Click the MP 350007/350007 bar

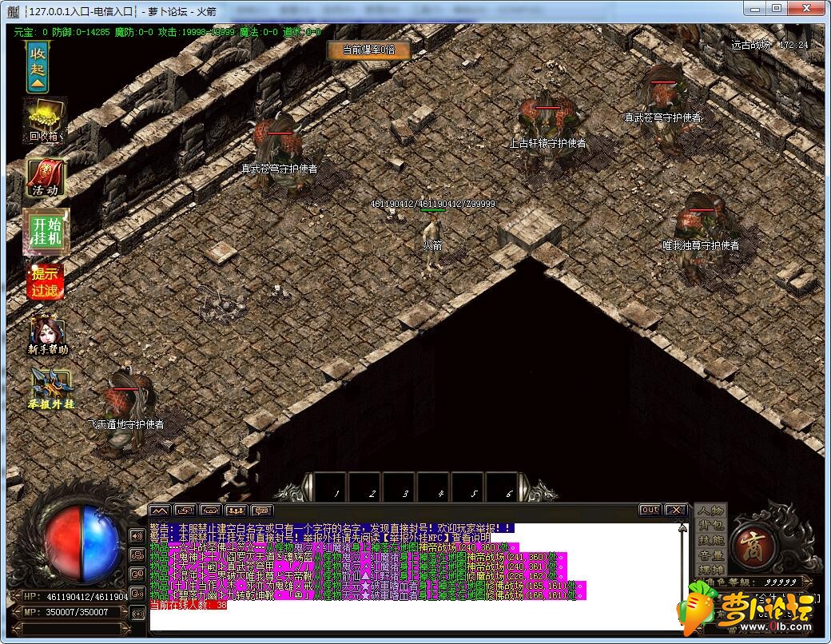click(x=75, y=612)
